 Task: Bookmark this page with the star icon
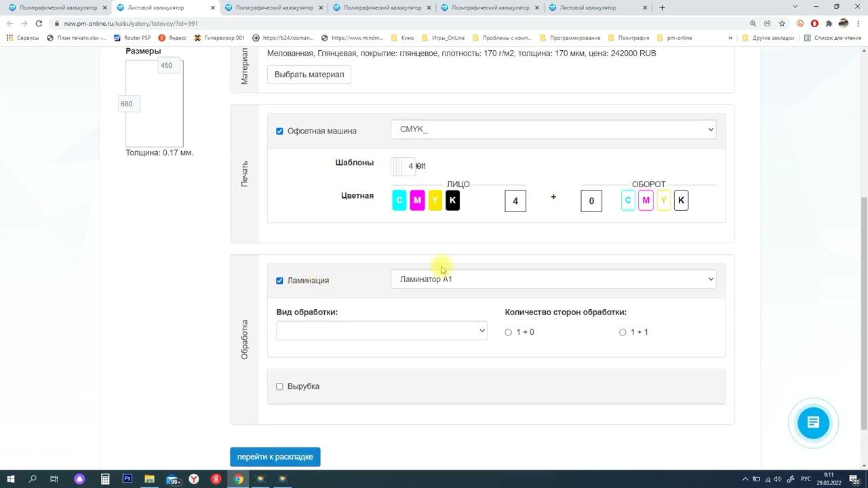782,23
